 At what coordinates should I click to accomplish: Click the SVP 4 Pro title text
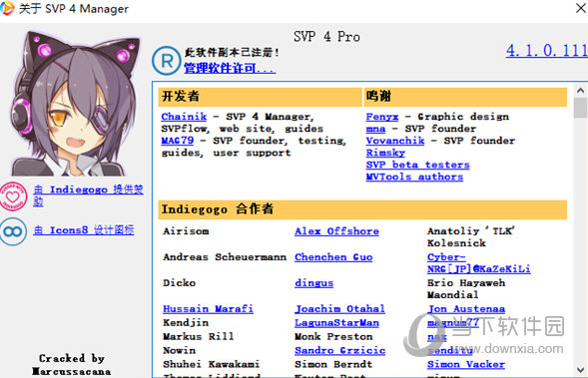pos(326,36)
